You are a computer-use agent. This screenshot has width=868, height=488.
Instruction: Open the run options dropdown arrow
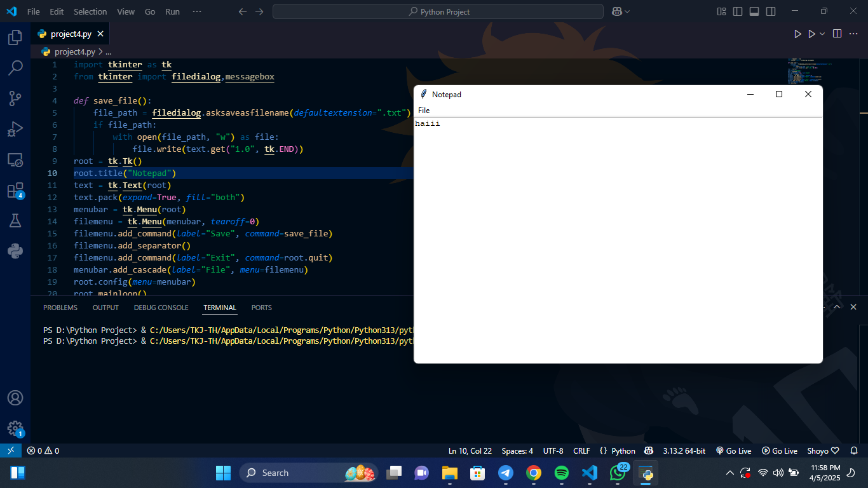[822, 34]
